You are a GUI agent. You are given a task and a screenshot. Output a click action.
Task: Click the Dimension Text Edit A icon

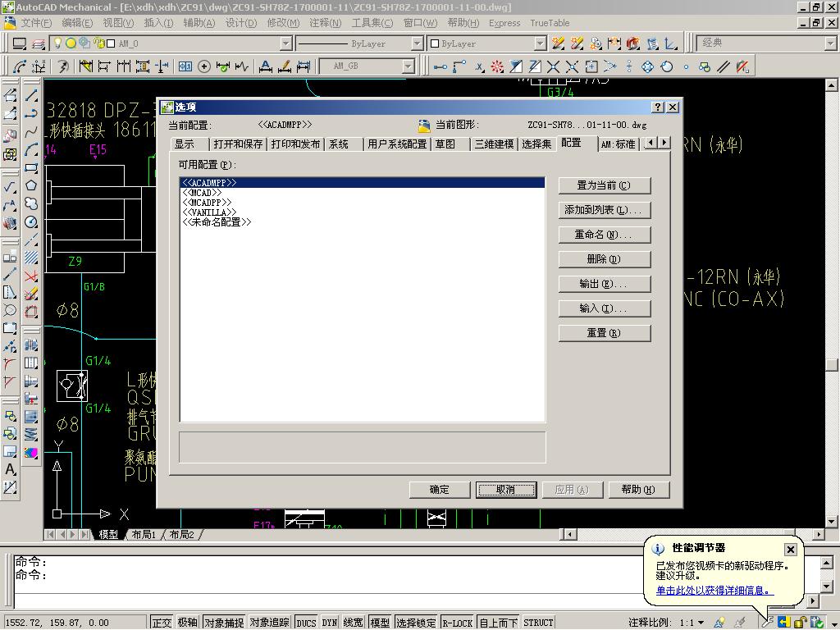(265, 66)
